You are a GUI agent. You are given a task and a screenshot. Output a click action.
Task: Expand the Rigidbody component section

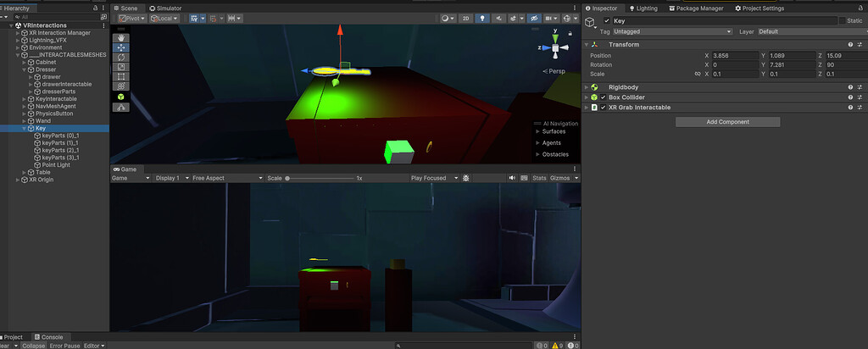(x=587, y=86)
